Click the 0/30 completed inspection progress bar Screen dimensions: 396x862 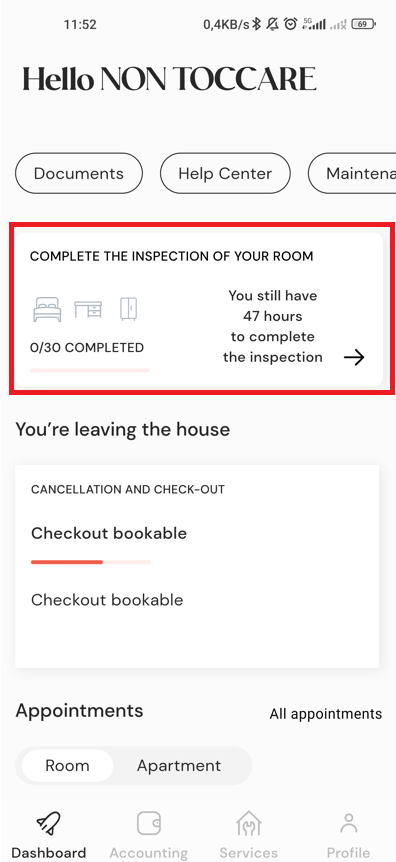(90, 371)
